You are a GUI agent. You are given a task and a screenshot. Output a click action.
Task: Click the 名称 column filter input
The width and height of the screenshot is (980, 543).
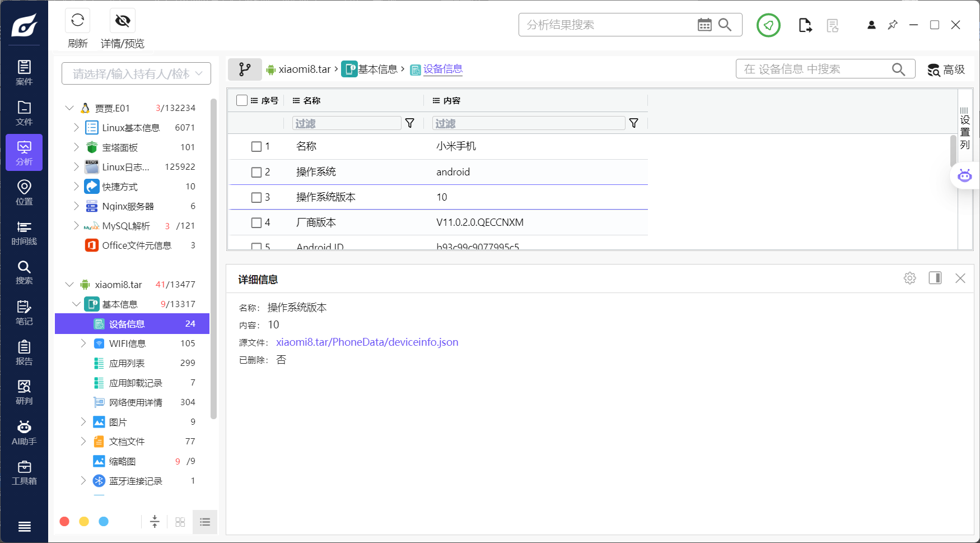coord(347,123)
